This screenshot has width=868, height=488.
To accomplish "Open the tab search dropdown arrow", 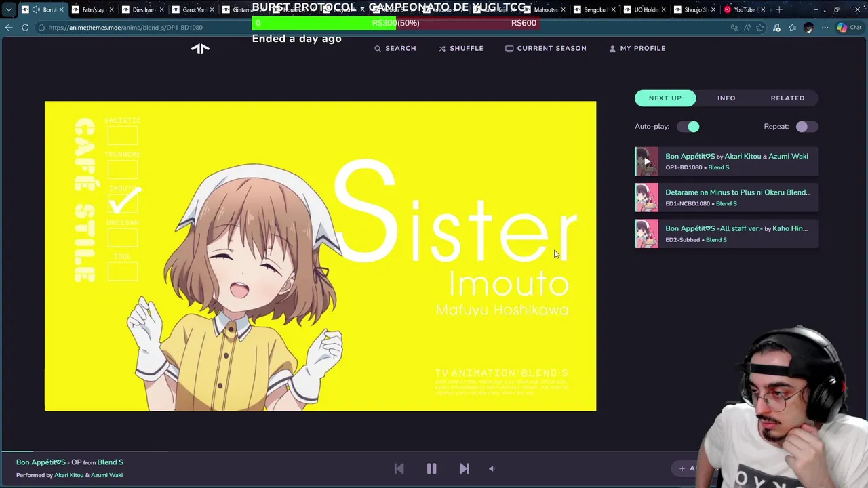I will pos(9,9).
